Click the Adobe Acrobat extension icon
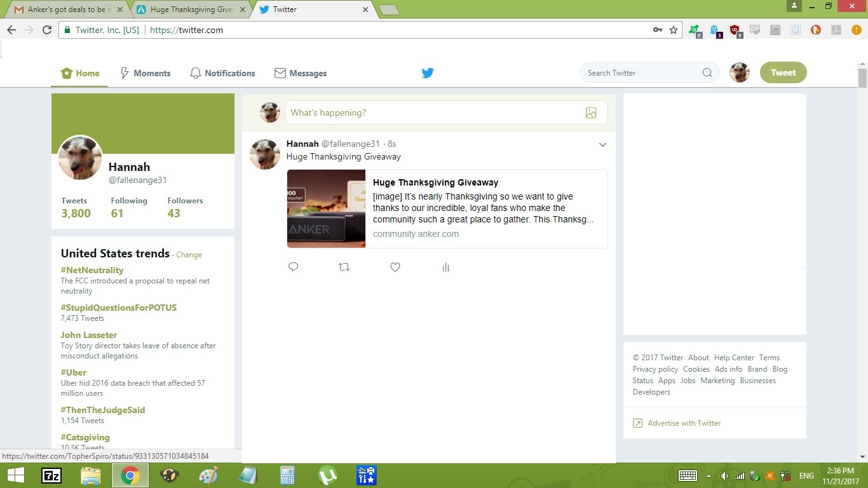 pyautogui.click(x=836, y=30)
